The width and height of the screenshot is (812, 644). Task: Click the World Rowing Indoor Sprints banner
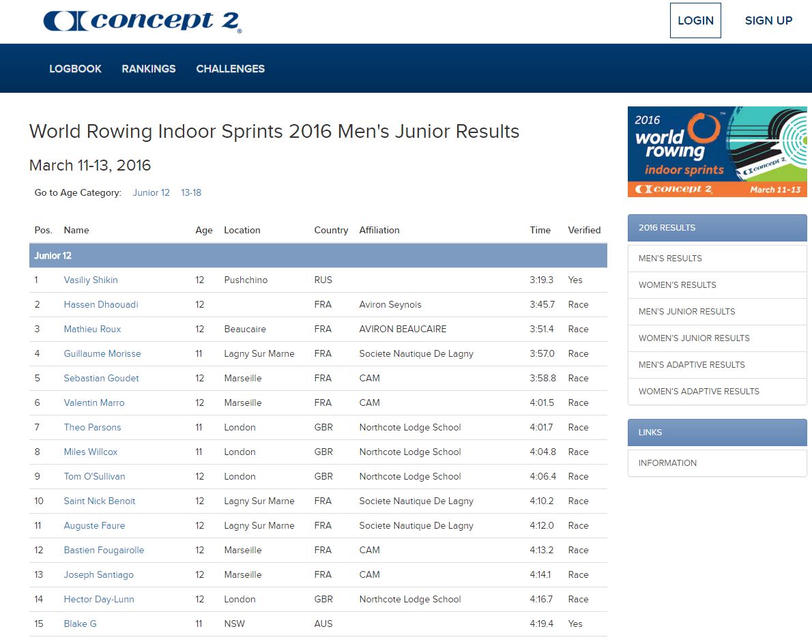[716, 151]
